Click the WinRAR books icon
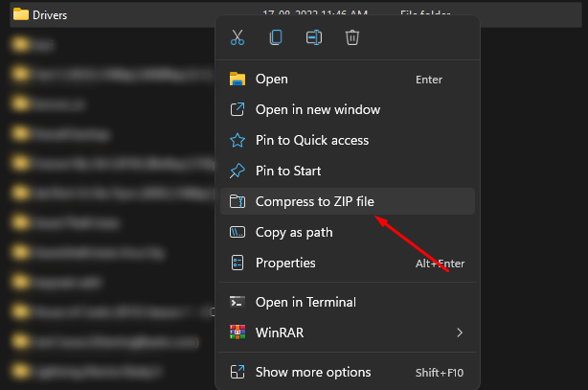This screenshot has width=588, height=390. pyautogui.click(x=237, y=333)
